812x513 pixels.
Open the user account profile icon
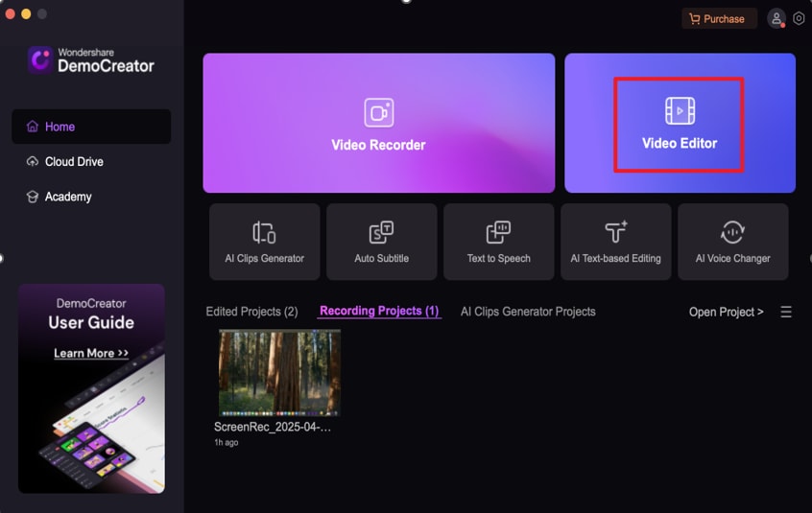coord(776,18)
